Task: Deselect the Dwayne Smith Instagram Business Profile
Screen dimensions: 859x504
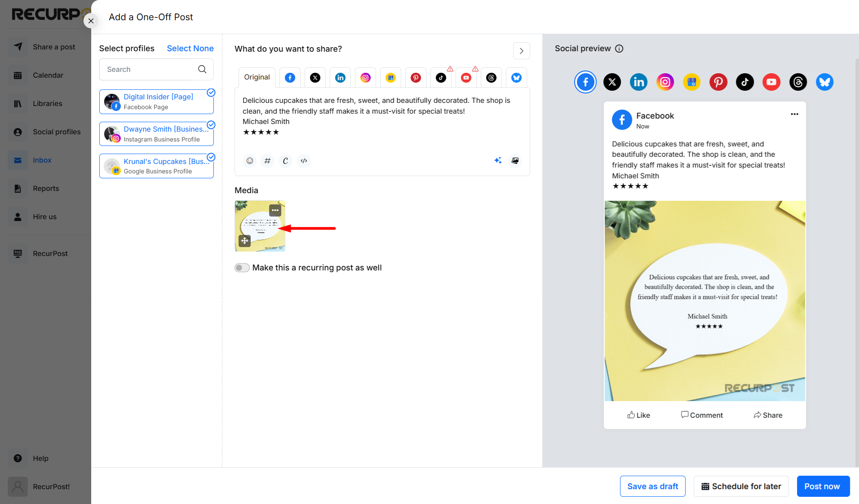Action: point(156,134)
